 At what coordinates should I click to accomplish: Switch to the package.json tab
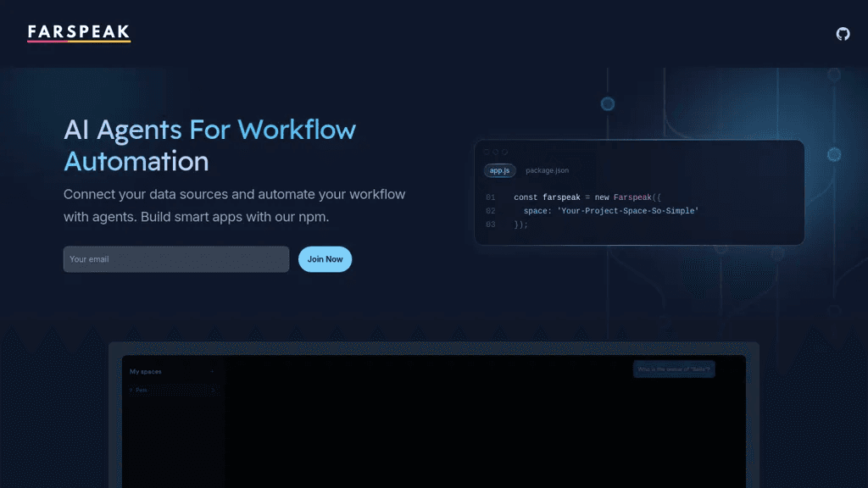(547, 170)
